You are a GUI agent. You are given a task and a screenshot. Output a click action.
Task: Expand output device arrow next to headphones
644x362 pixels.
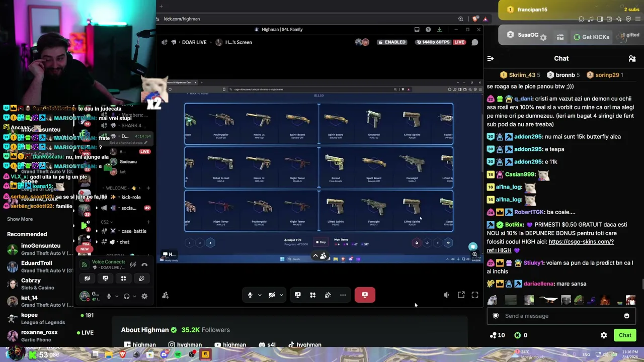134,296
